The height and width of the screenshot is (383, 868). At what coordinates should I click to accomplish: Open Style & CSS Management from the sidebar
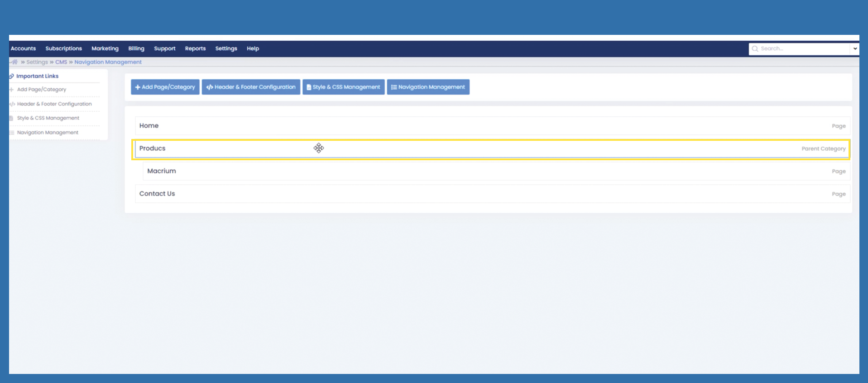48,118
